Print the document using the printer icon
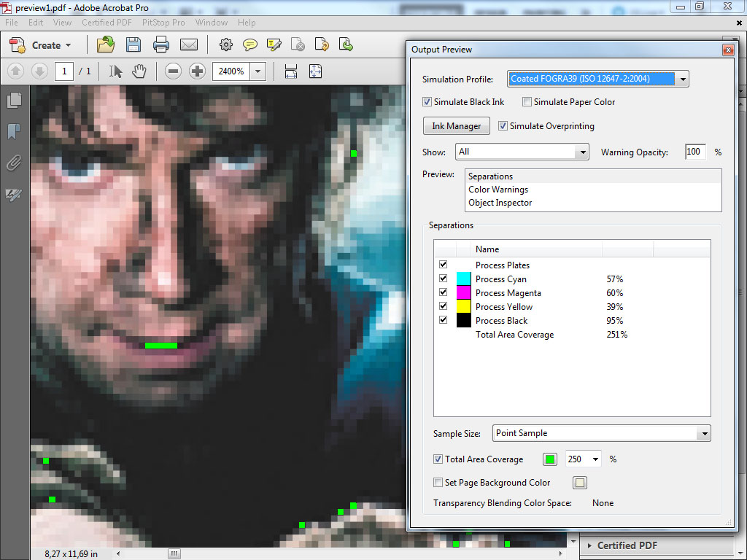Image resolution: width=747 pixels, height=560 pixels. [161, 44]
